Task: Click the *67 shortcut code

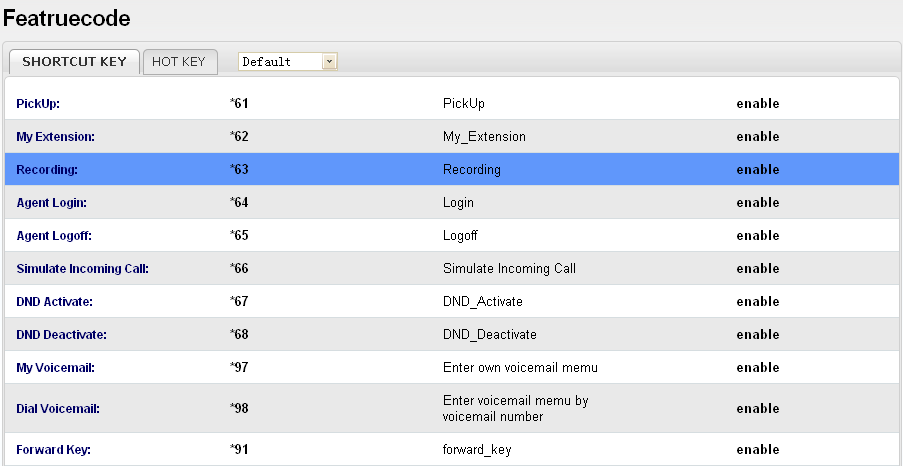Action: point(239,302)
